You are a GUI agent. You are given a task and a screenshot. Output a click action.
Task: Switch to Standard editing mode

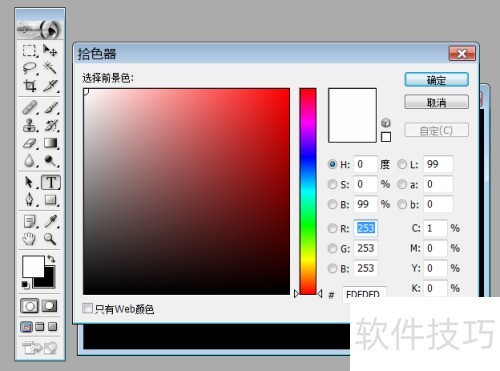click(30, 306)
